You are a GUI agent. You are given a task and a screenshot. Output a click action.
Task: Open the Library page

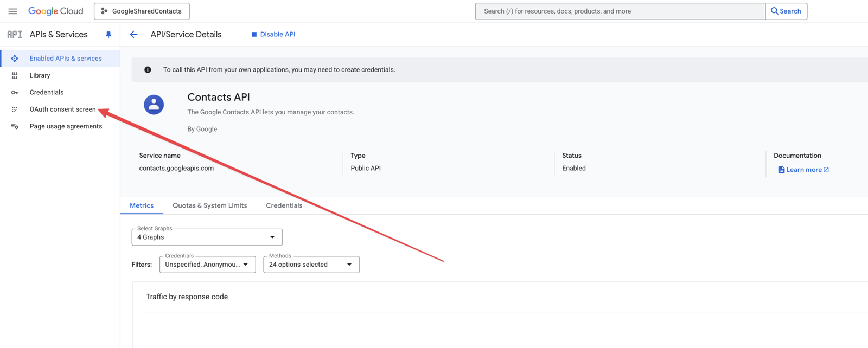[x=40, y=75]
